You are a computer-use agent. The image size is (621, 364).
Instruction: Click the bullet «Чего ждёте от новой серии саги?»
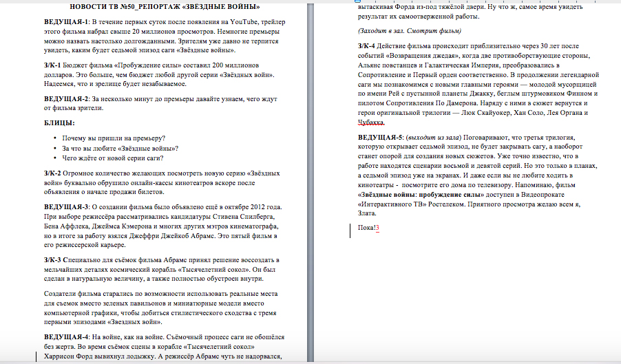tap(113, 158)
